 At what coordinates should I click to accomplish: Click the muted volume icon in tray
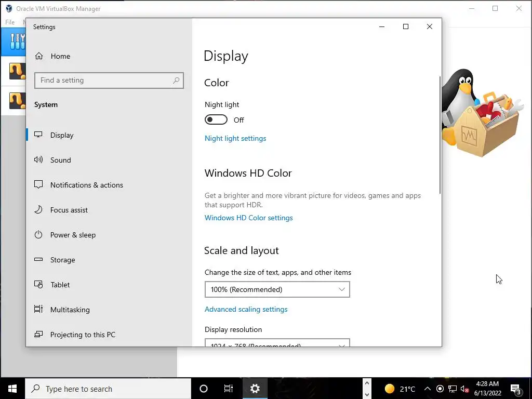click(464, 389)
